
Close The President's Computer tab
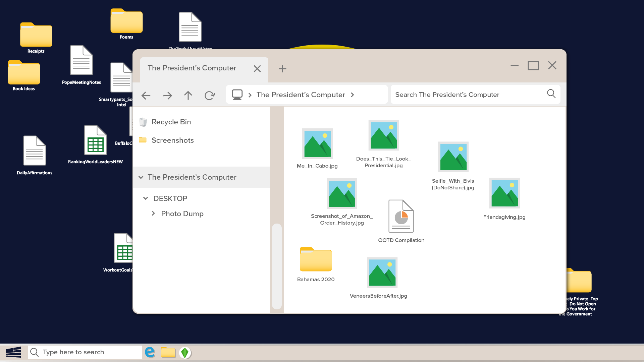coord(257,69)
